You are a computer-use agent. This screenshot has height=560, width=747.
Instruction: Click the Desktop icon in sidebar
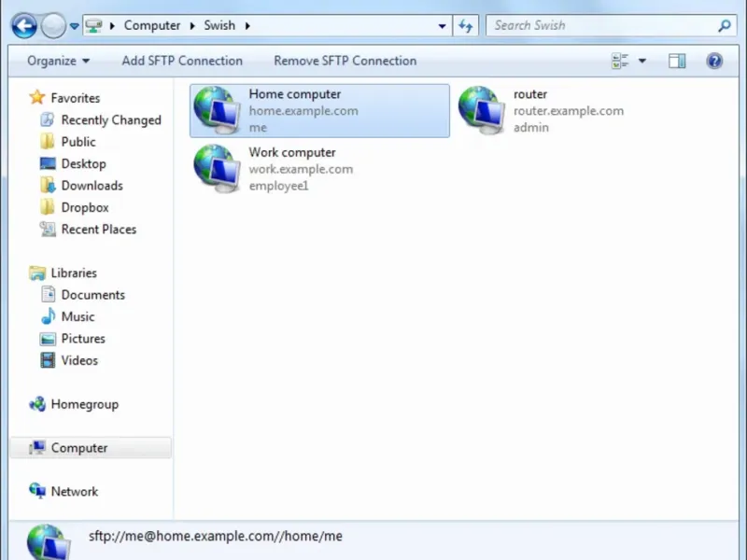(48, 163)
